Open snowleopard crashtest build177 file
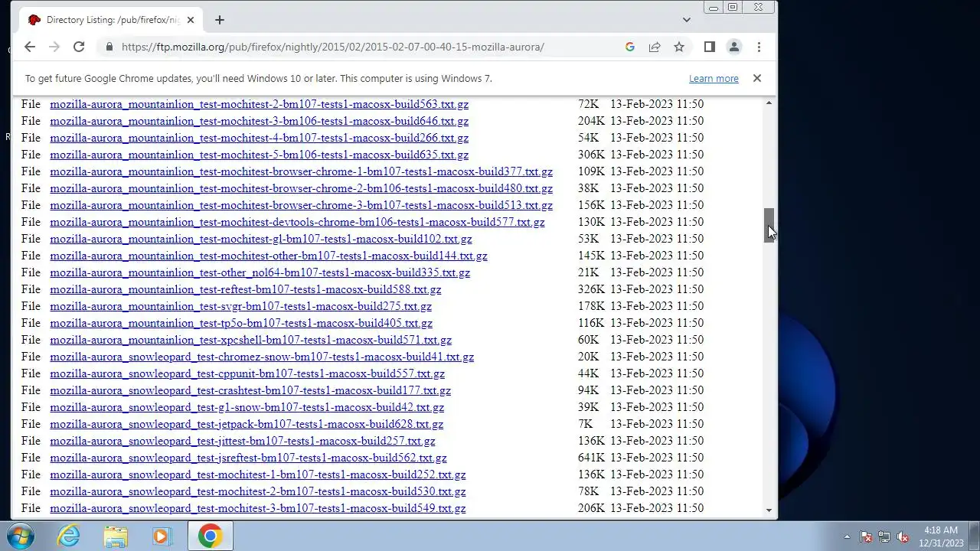The image size is (980, 551). [x=250, y=390]
